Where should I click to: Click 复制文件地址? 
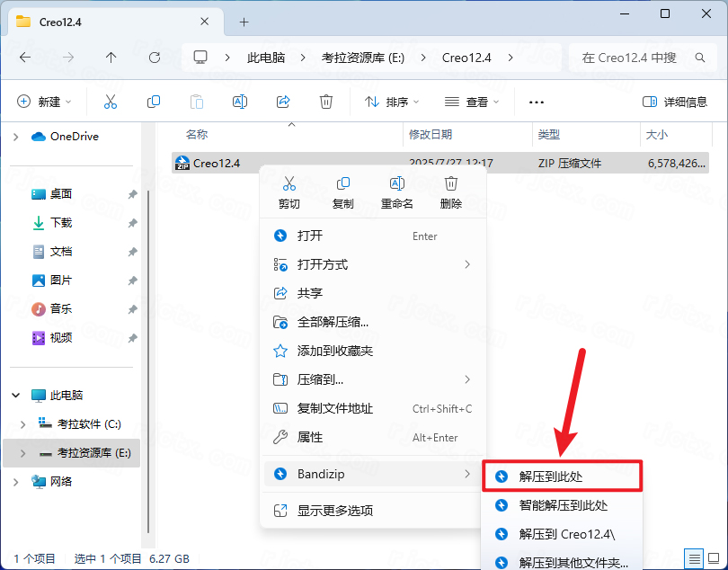(x=374, y=408)
